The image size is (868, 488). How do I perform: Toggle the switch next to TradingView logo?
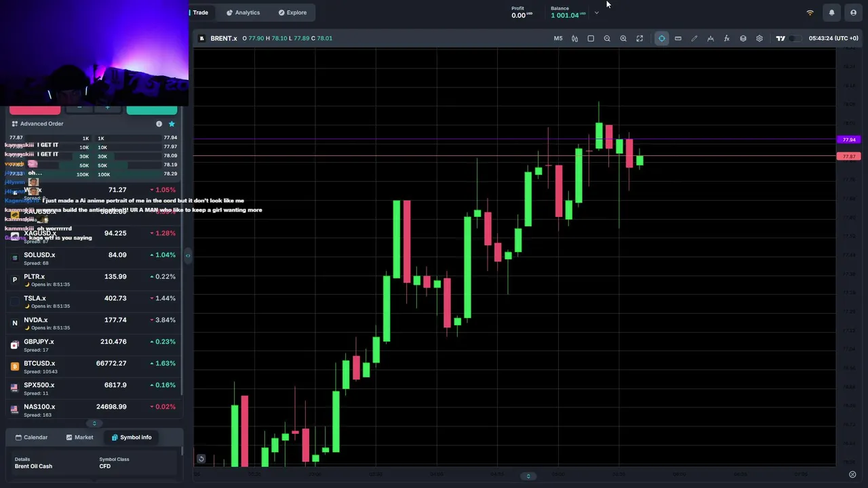[x=794, y=39]
